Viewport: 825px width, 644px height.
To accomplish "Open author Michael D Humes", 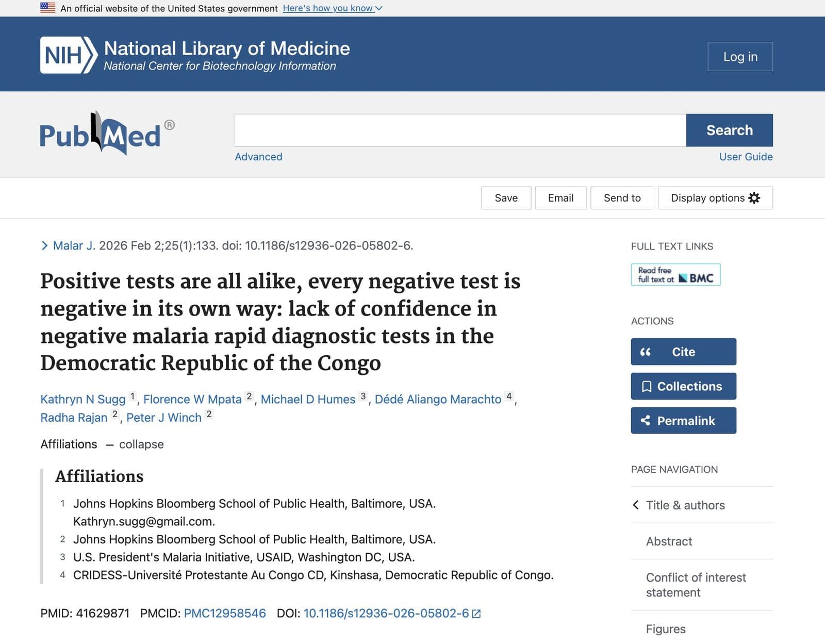I will (x=308, y=399).
